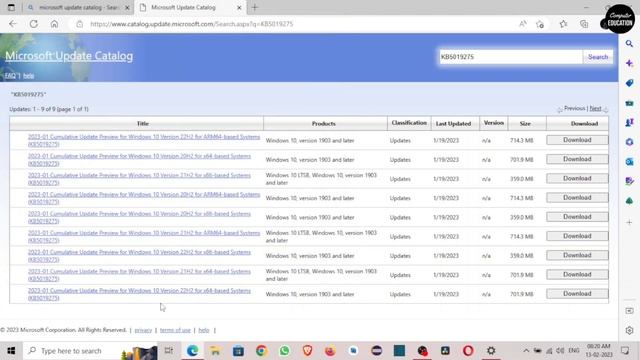Open File Explorer from the taskbar
The image size is (640, 360).
pos(215,351)
